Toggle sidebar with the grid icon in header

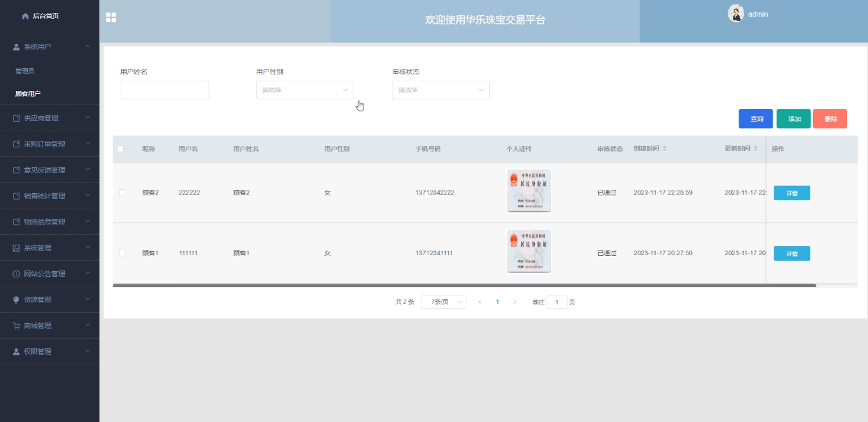(x=111, y=17)
